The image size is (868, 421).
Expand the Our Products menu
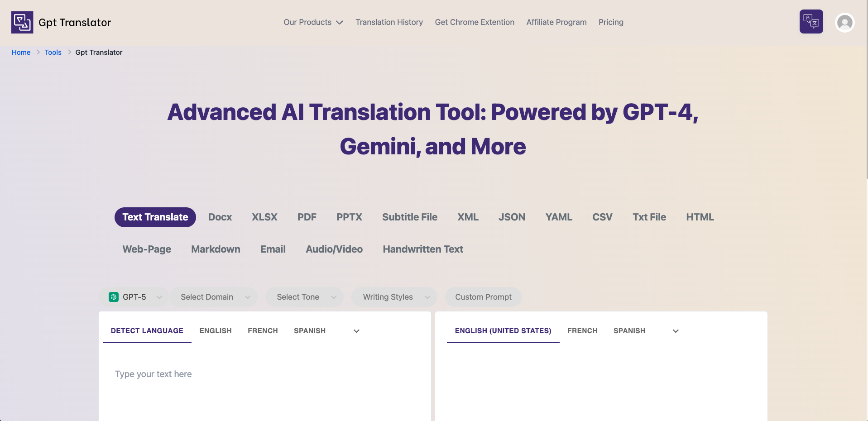(313, 22)
